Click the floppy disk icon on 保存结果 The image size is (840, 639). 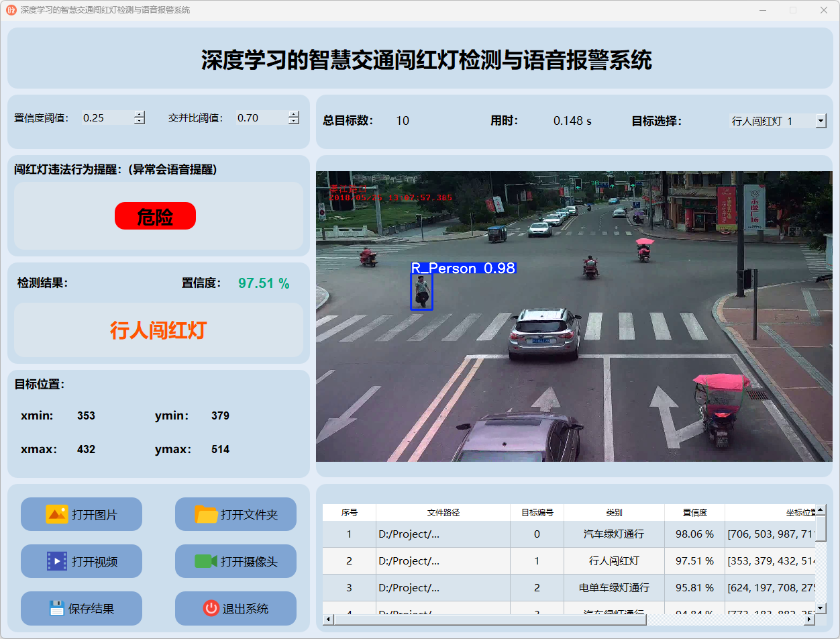click(56, 608)
